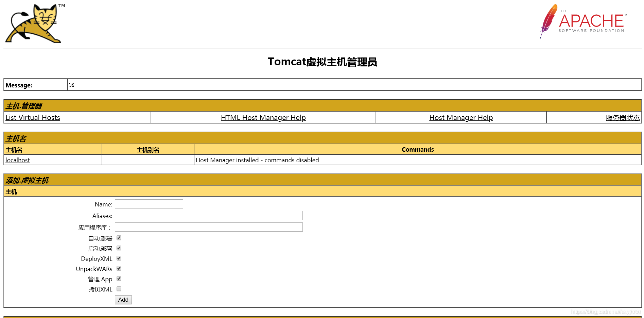Open the localhost host link
644x318 pixels.
coord(18,160)
